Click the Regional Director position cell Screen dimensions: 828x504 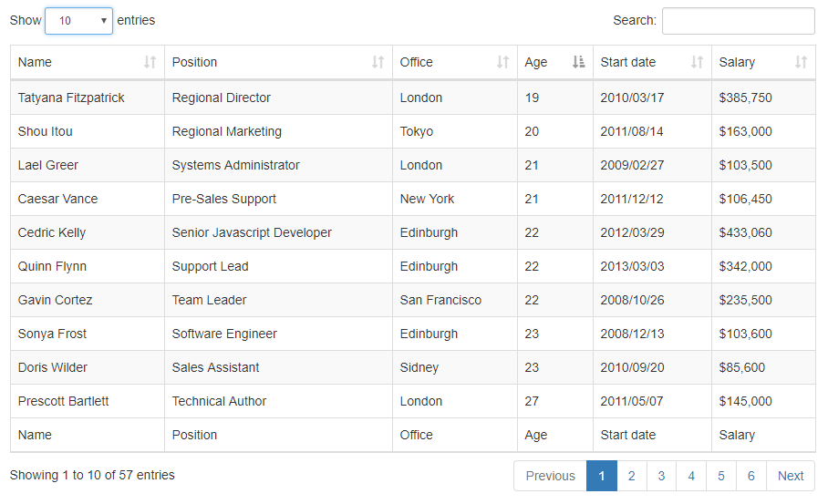(x=279, y=98)
